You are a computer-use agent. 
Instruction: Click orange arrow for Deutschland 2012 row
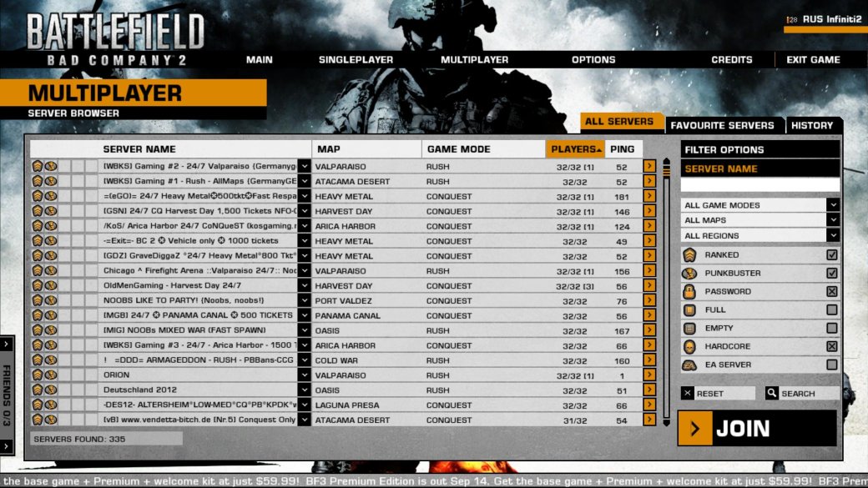pyautogui.click(x=649, y=390)
